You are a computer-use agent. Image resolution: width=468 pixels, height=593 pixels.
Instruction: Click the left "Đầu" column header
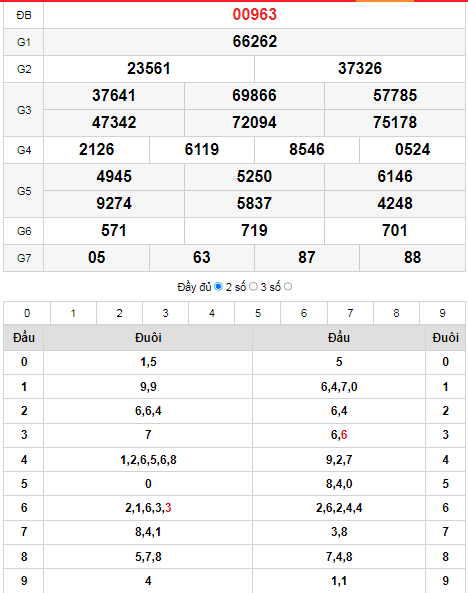(24, 338)
